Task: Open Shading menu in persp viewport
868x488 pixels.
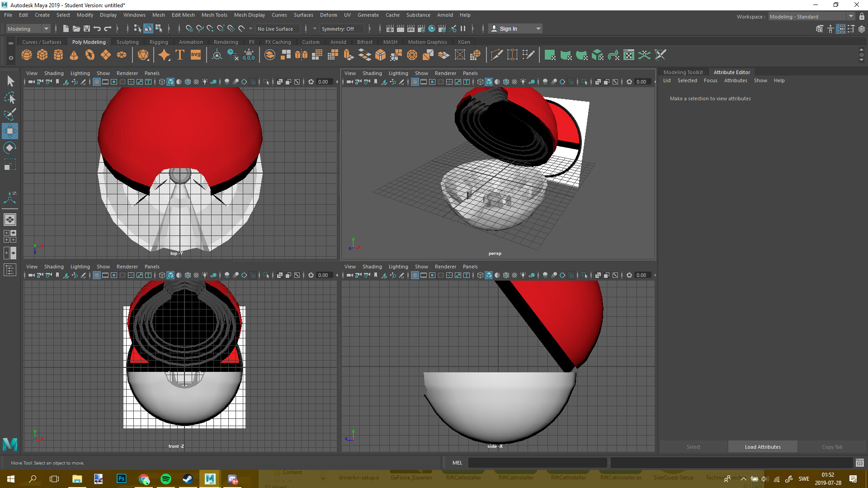Action: (372, 73)
